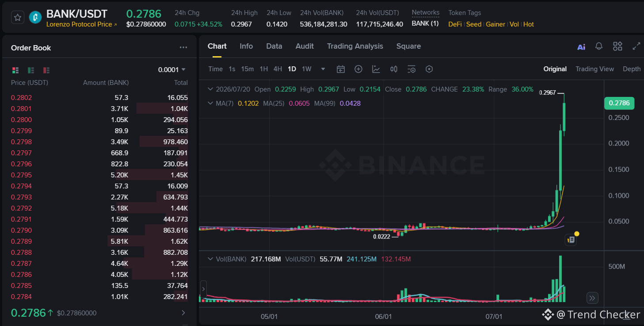Click the hexagon icon in chart toolbar
The image size is (644, 326).
pos(429,69)
